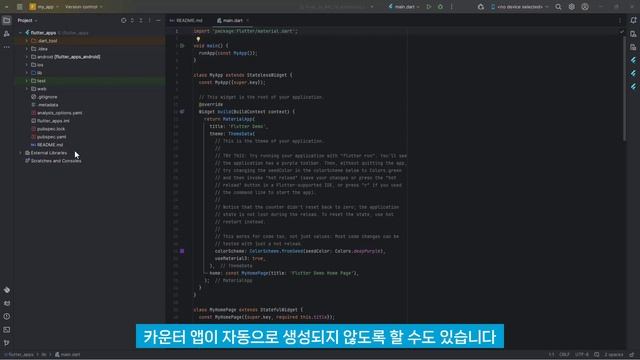Open the Problems tool window icon
Screen dimensions: 640x360
coord(7,316)
